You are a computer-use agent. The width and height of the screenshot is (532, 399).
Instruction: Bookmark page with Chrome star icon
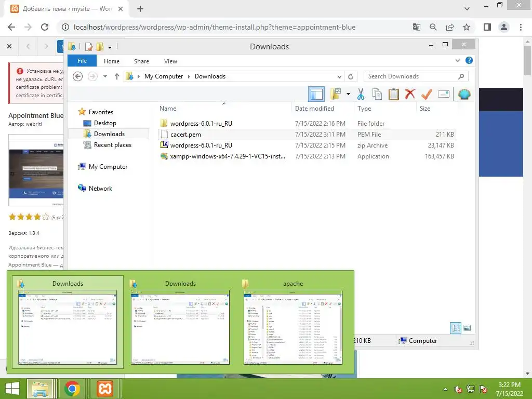[467, 27]
